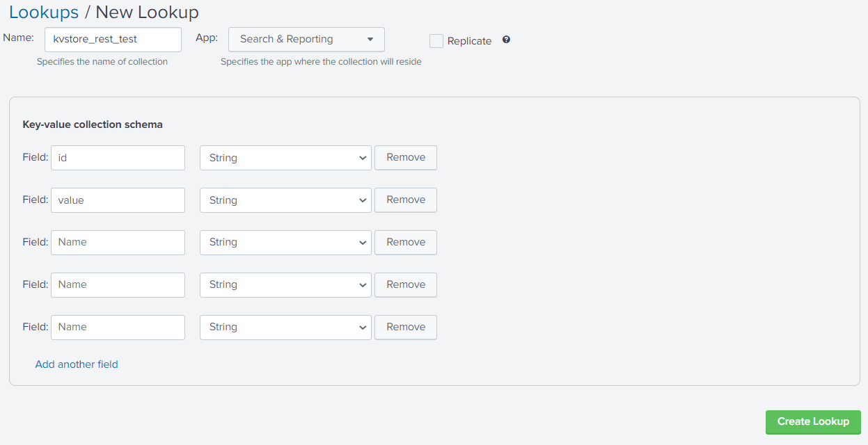Click the value field name input
868x445 pixels.
tap(118, 200)
